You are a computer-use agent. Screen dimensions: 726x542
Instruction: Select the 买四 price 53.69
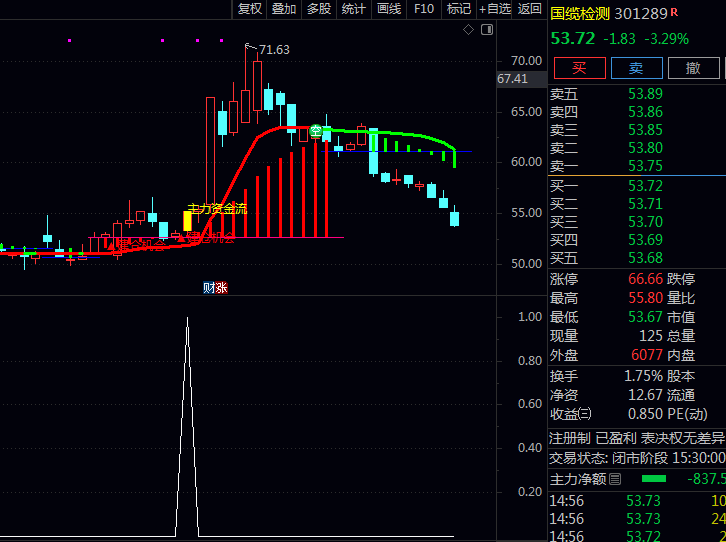pyautogui.click(x=645, y=240)
